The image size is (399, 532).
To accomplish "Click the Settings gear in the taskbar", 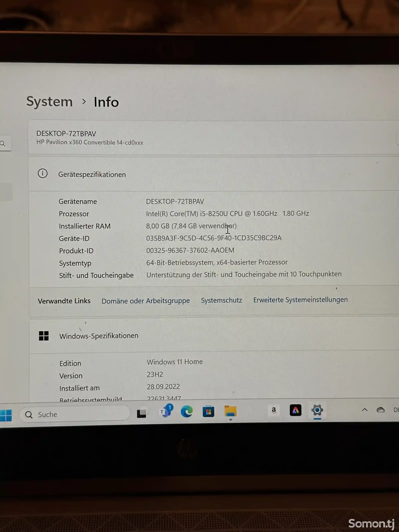I will [317, 410].
